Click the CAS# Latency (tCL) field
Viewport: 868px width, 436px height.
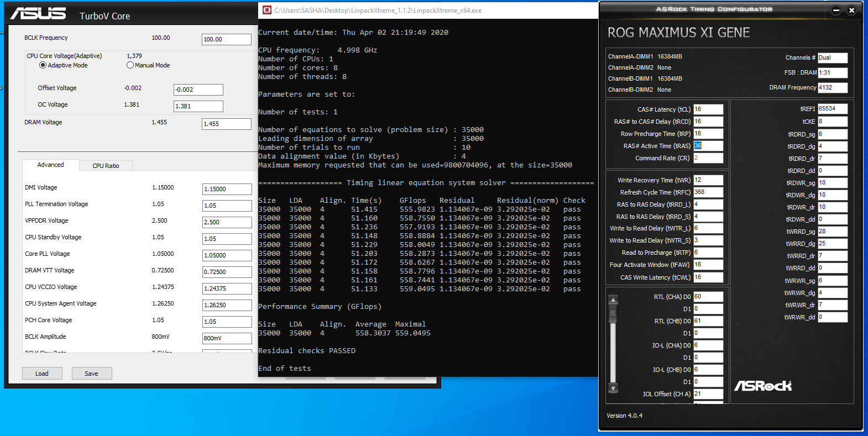(708, 109)
